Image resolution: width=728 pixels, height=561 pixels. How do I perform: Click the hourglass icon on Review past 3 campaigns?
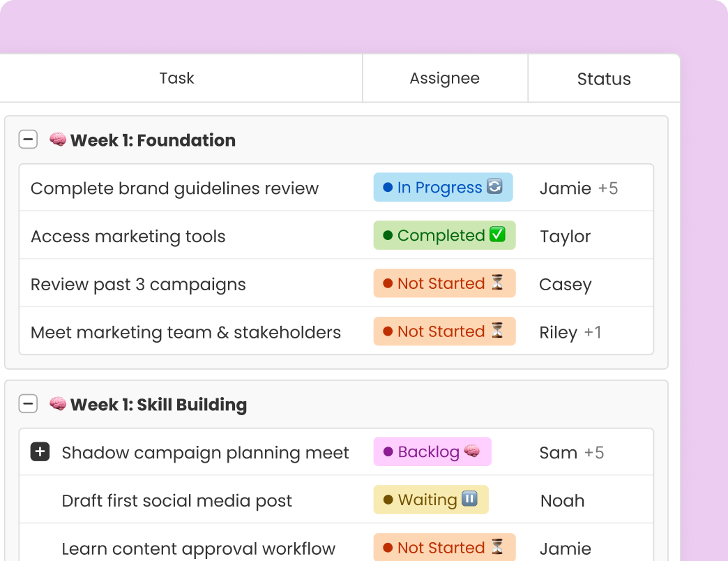click(x=497, y=283)
